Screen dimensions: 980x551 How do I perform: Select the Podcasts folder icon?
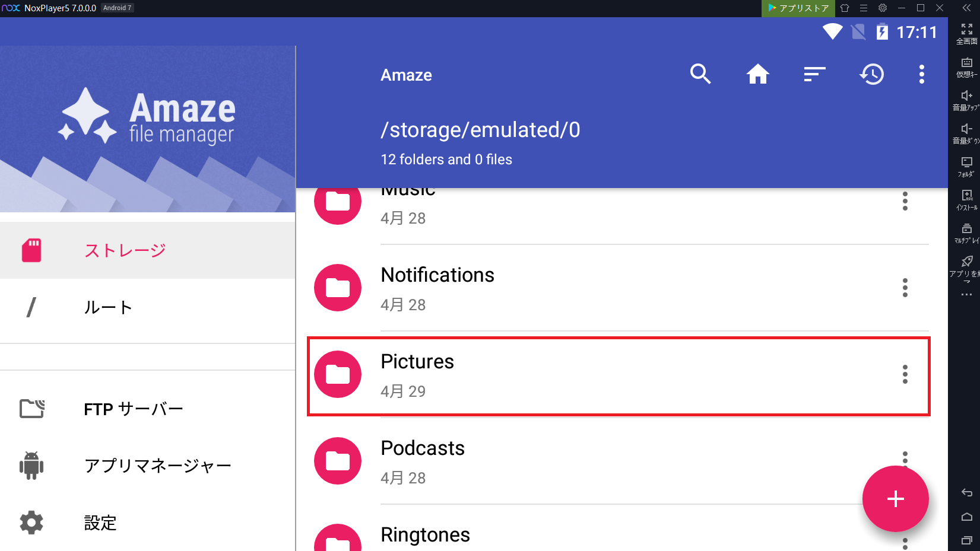338,461
